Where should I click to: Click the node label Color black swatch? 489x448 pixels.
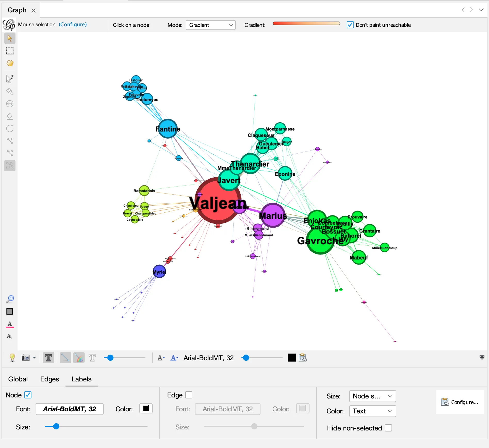[146, 408]
